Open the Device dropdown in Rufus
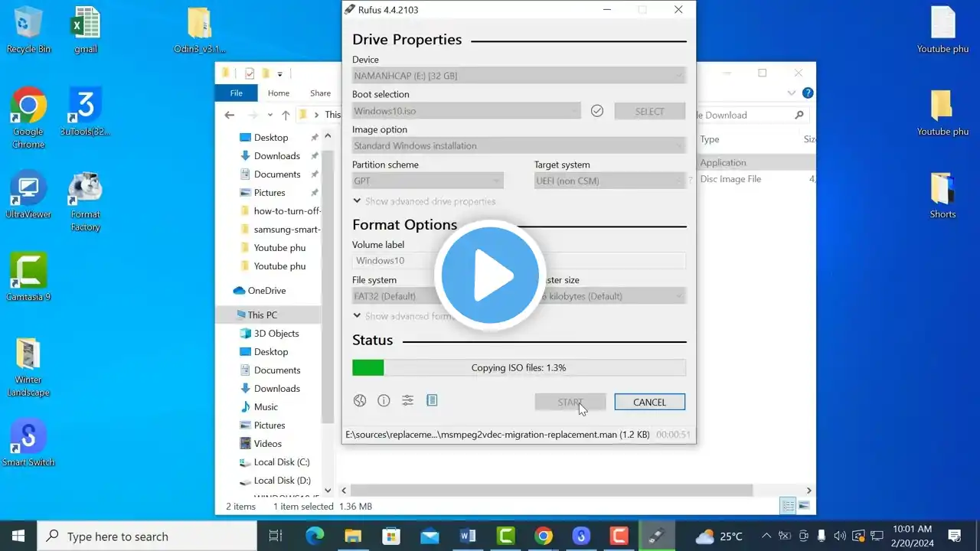 pyautogui.click(x=518, y=76)
